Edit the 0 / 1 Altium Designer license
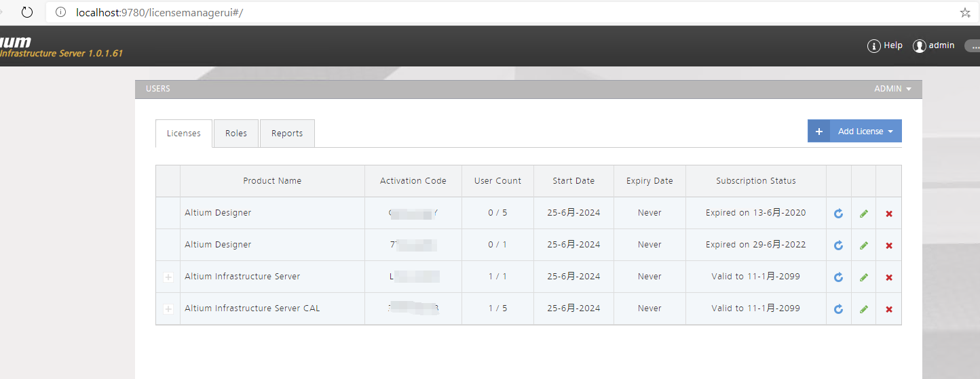This screenshot has width=980, height=379. [x=863, y=245]
